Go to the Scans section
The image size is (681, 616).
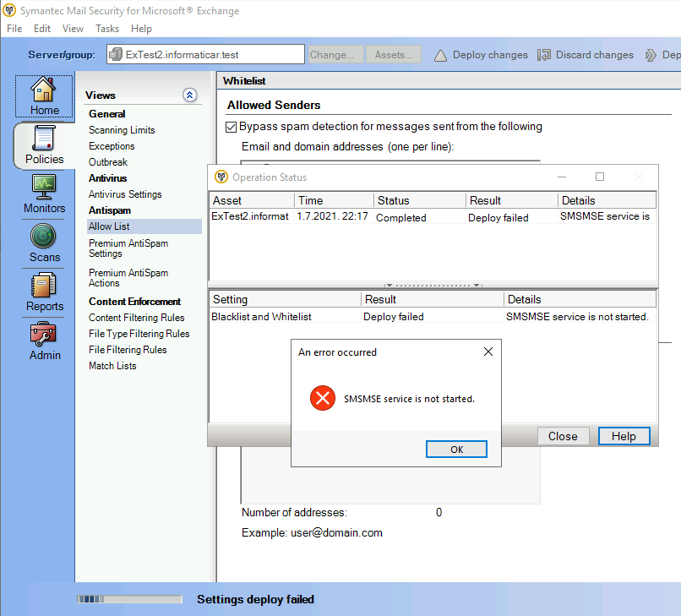pos(44,243)
